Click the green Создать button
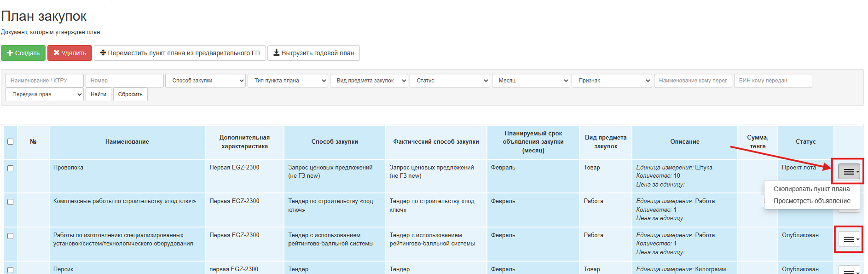The height and width of the screenshot is (274, 868). tap(23, 53)
